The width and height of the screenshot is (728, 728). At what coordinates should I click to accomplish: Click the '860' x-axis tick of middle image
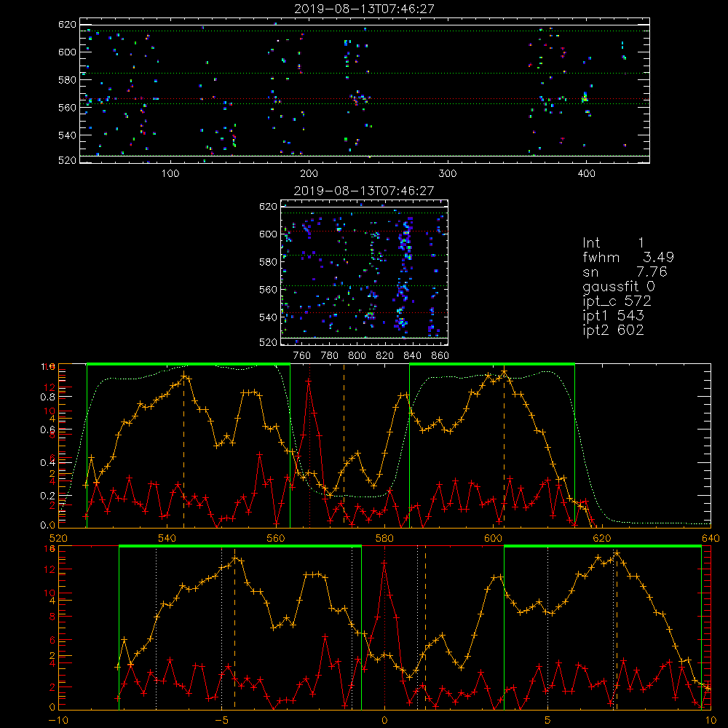pos(440,356)
